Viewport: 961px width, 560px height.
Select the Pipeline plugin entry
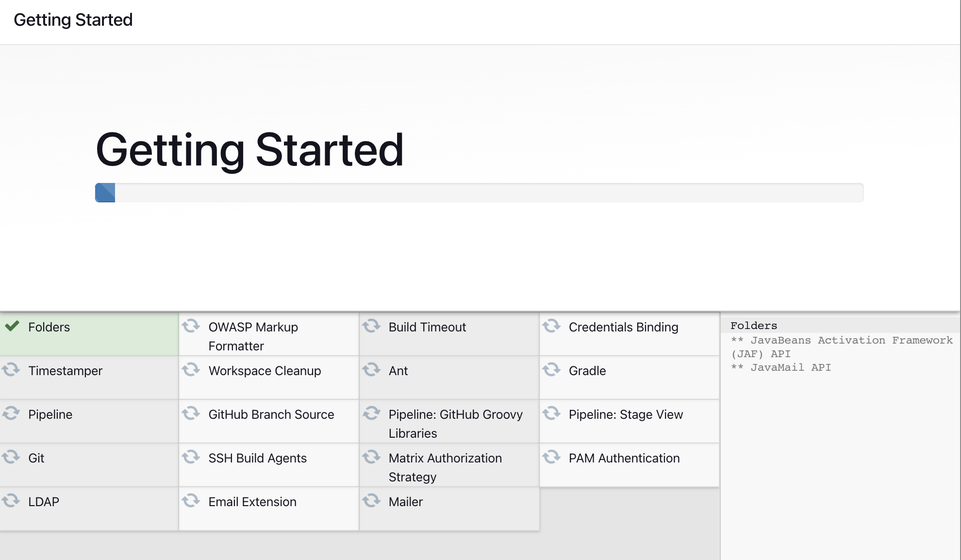(x=50, y=414)
